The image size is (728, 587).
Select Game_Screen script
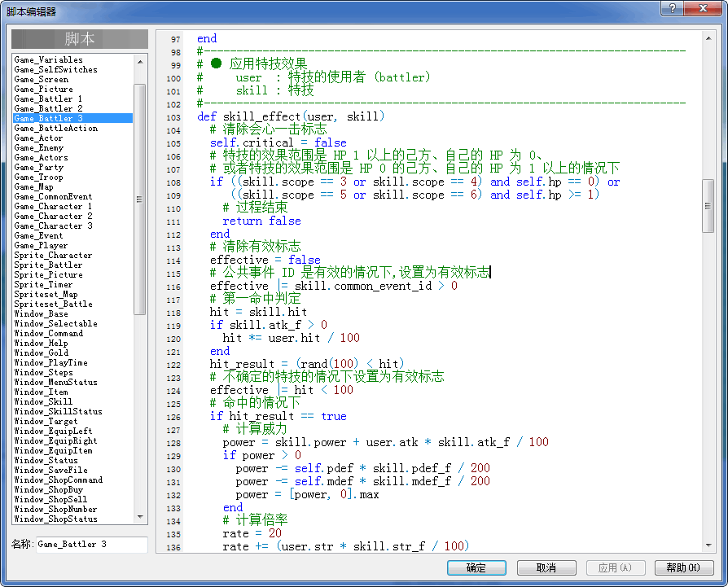[x=42, y=79]
